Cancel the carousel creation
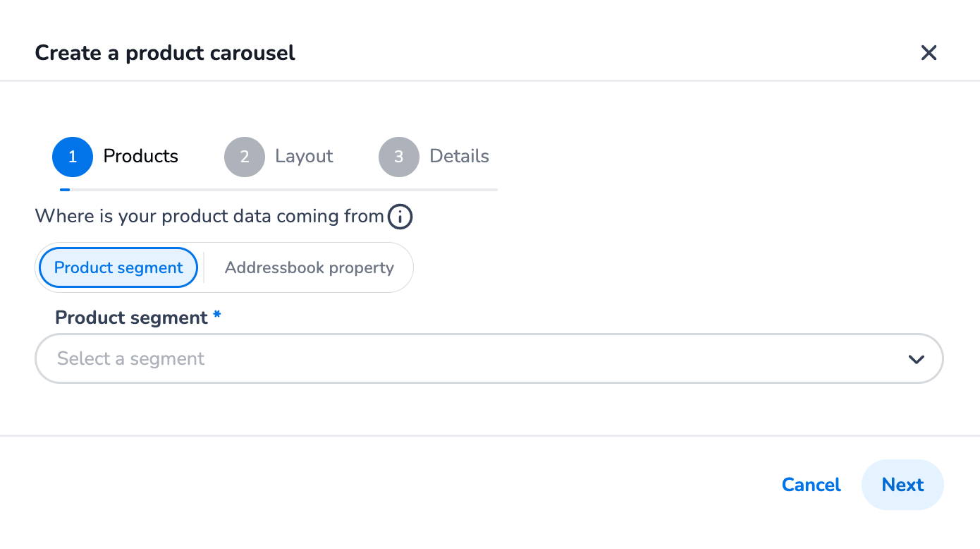980x549 pixels. [811, 485]
